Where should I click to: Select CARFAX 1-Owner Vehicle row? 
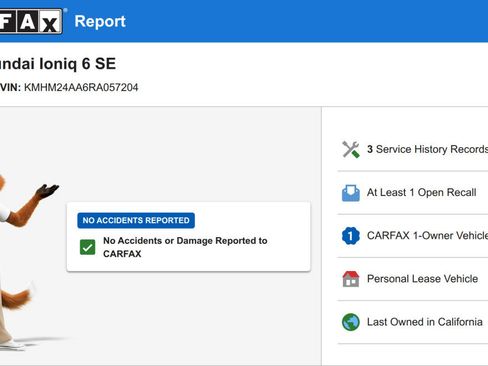(x=413, y=236)
